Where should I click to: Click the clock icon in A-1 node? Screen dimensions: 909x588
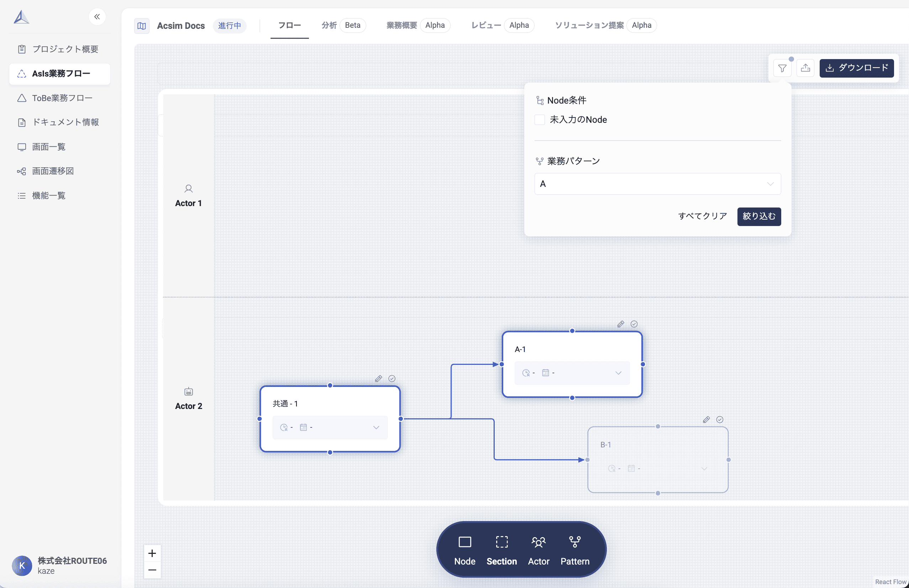tap(526, 373)
